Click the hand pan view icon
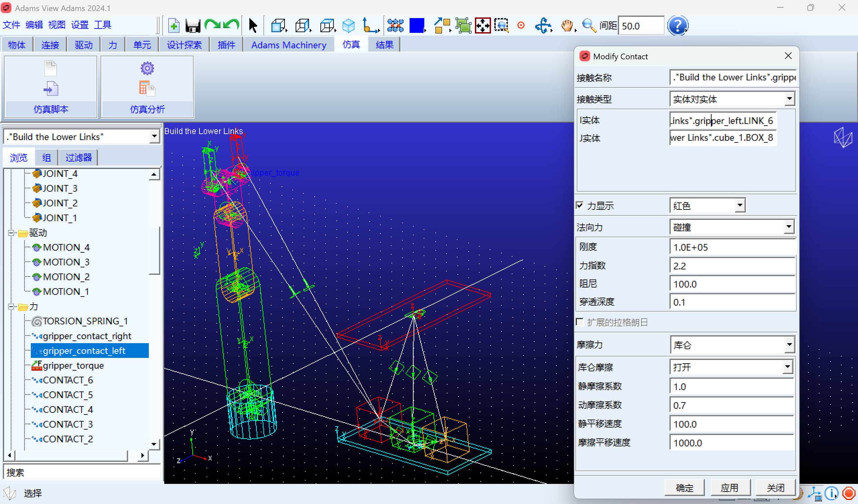Screen dimensions: 858x504 point(567,25)
